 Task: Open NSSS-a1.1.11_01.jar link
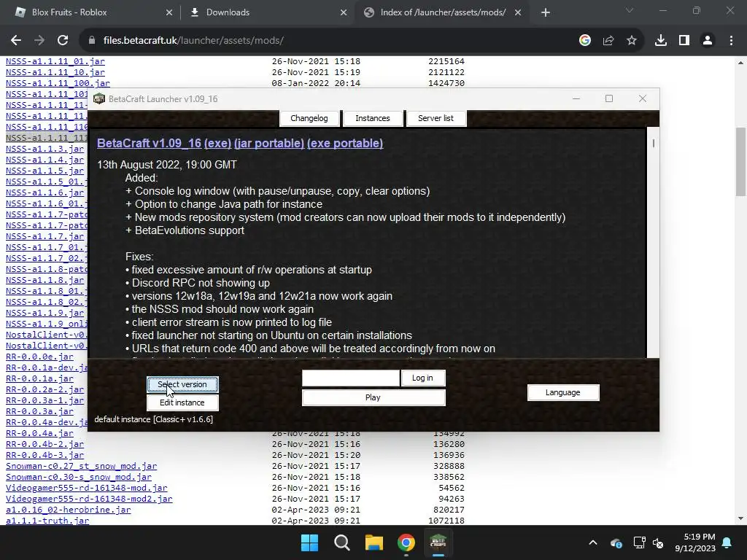pos(55,61)
